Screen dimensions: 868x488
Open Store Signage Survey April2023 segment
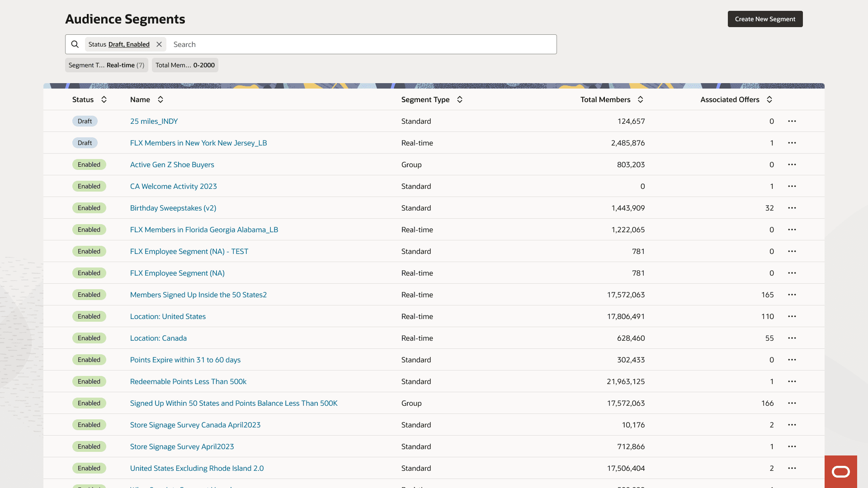pyautogui.click(x=182, y=446)
